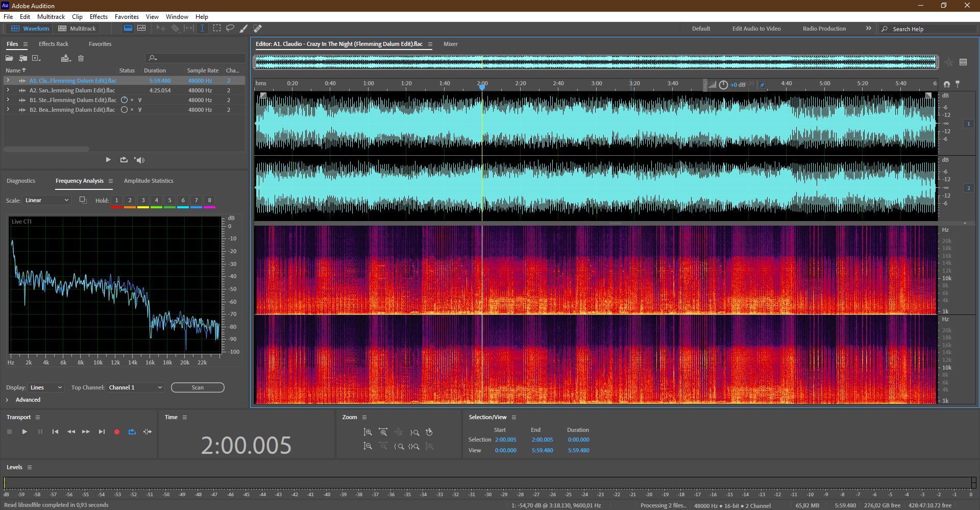Image resolution: width=980 pixels, height=510 pixels.
Task: Click Zoom In Time icon
Action: click(383, 432)
